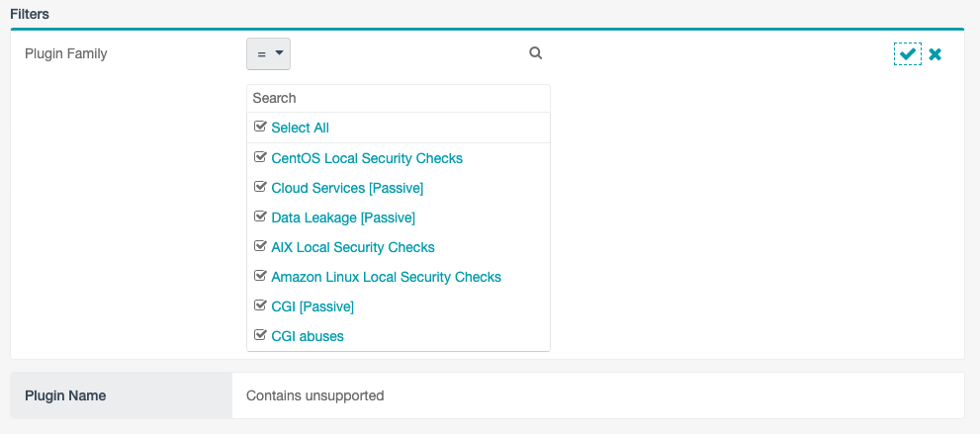
Task: Cancel filter with the X icon
Action: click(935, 54)
